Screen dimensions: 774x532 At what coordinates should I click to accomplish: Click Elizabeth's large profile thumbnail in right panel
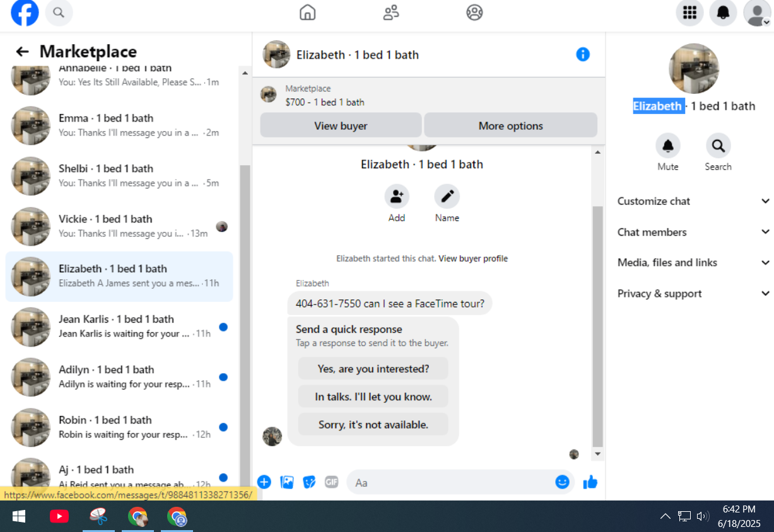pyautogui.click(x=694, y=68)
